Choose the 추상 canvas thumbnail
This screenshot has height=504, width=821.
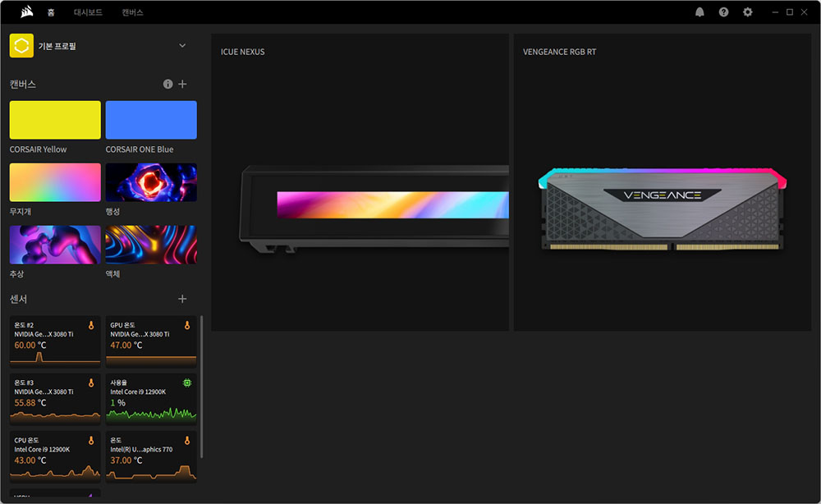[x=55, y=245]
